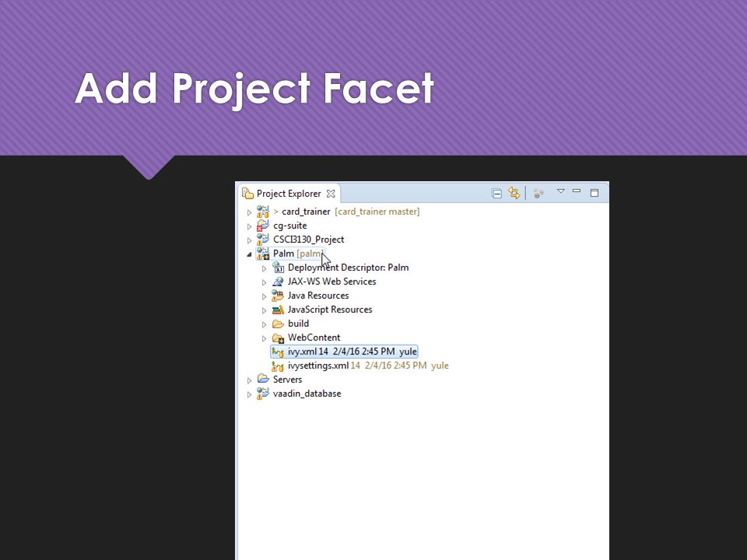The width and height of the screenshot is (747, 560).
Task: Click the [palm] repository decoration text
Action: point(310,254)
